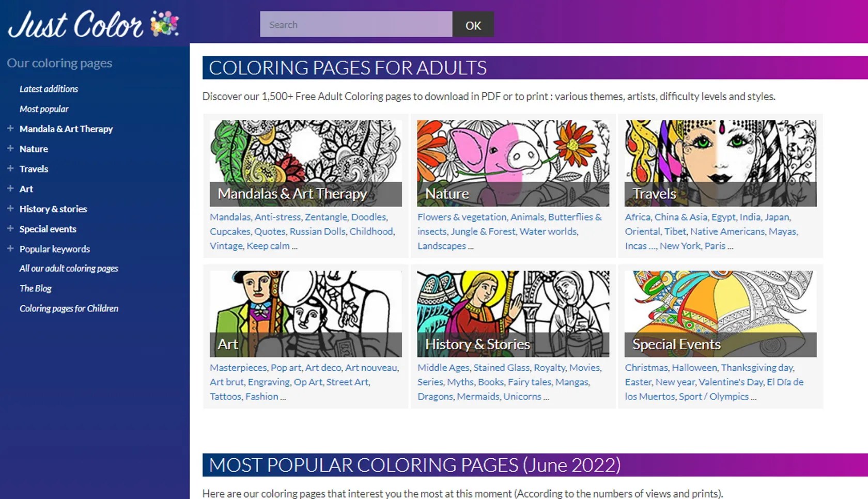This screenshot has height=499, width=868.
Task: Open the Travels category thumbnail
Action: point(720,163)
